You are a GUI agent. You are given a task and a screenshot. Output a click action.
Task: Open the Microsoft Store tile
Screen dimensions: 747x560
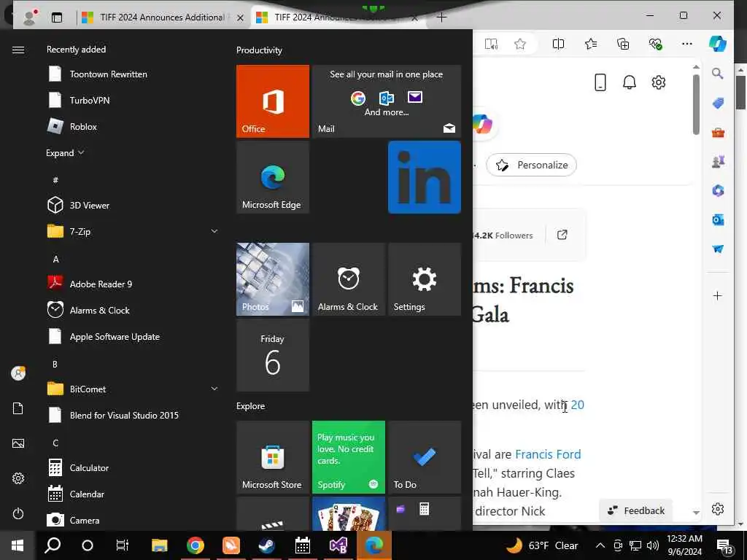pyautogui.click(x=273, y=457)
